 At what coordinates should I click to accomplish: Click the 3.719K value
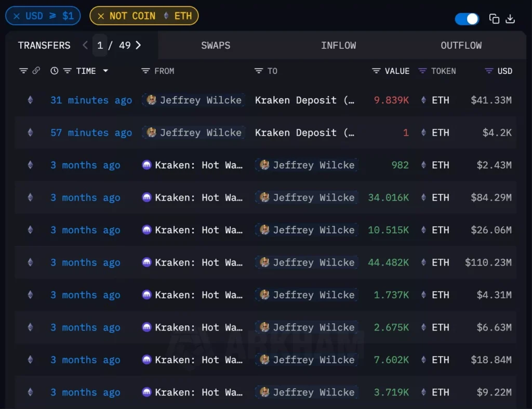tap(391, 392)
